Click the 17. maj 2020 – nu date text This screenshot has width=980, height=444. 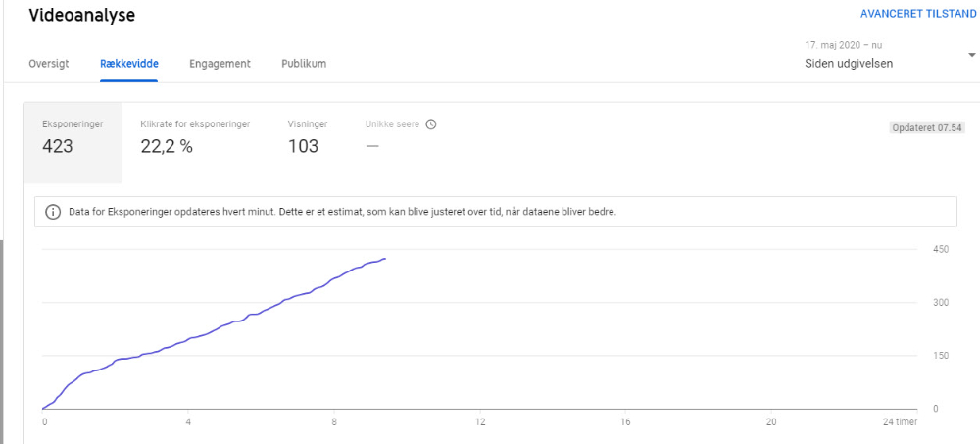click(x=844, y=45)
